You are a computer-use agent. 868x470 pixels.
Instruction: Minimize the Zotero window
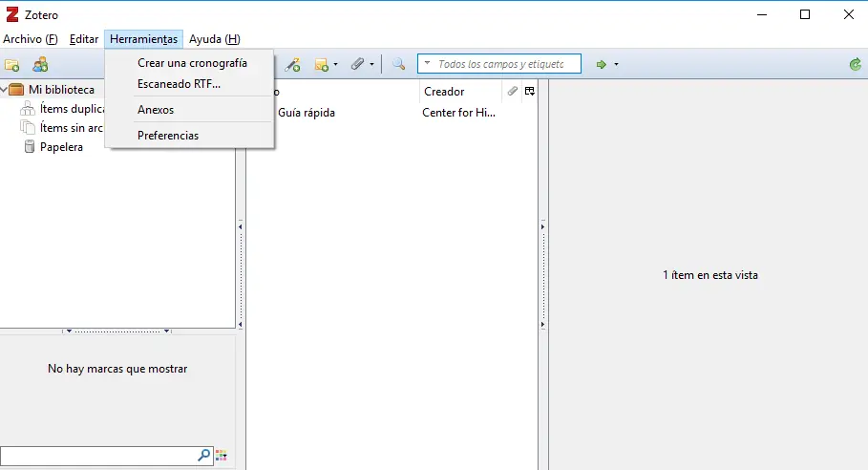coord(762,15)
